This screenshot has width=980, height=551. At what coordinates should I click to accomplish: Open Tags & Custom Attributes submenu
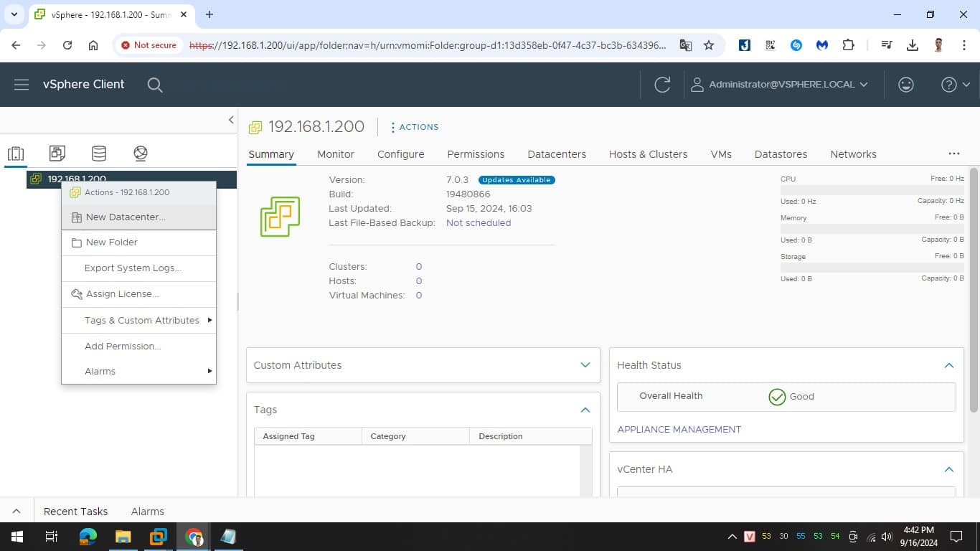coord(138,321)
